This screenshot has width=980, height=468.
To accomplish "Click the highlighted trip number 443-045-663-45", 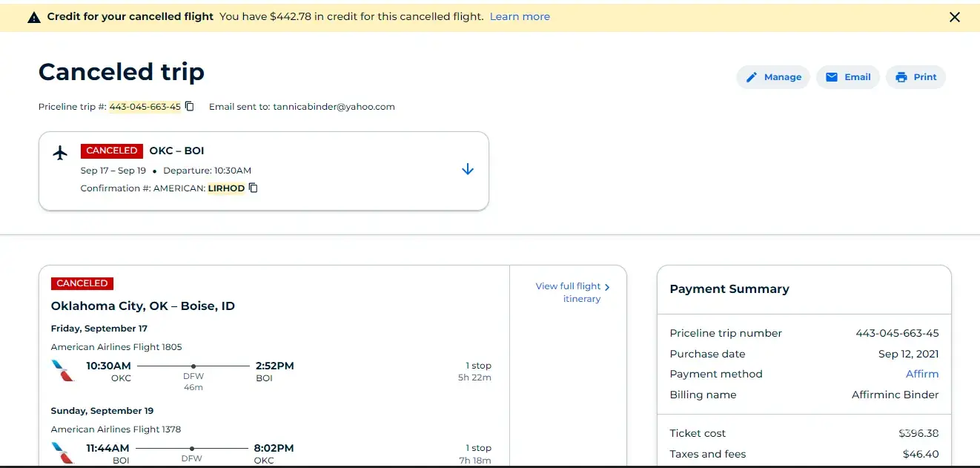I will click(145, 107).
